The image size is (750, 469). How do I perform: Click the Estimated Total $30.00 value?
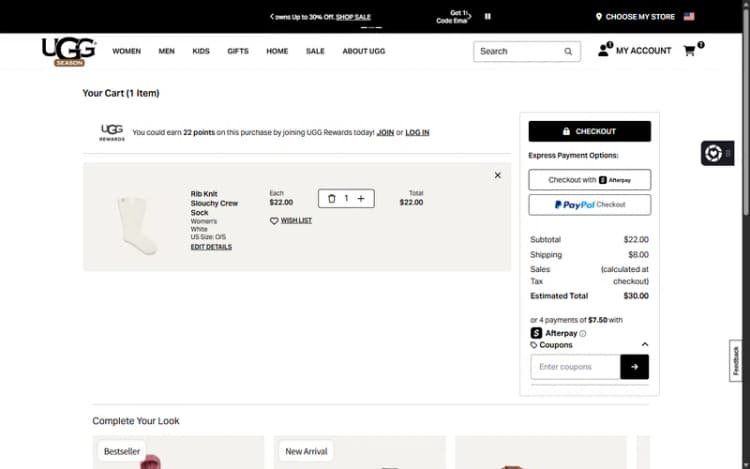(x=636, y=296)
